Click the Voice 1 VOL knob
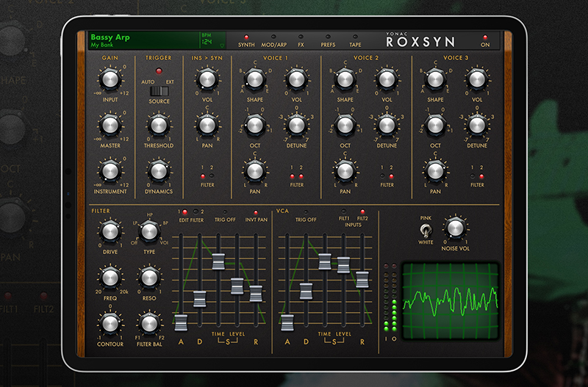 pos(297,79)
